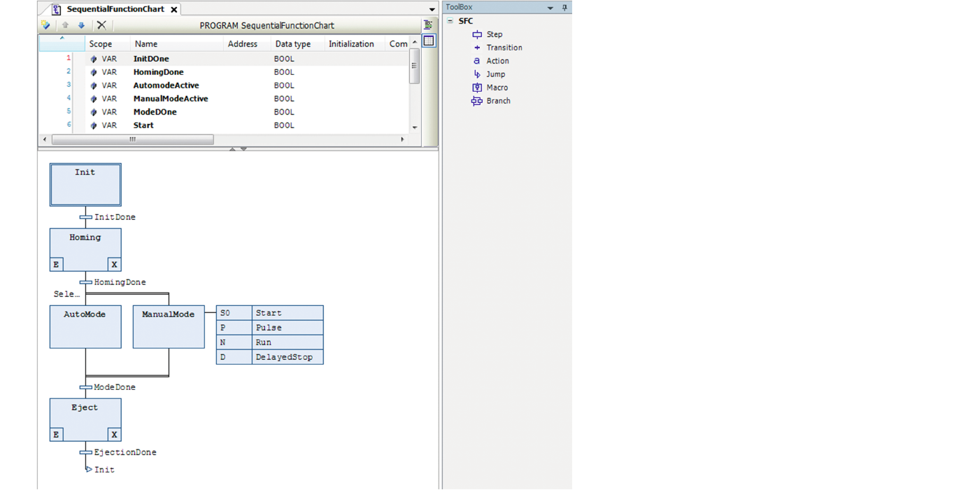Open the ToolBox panel dropdown arrow

(x=550, y=8)
